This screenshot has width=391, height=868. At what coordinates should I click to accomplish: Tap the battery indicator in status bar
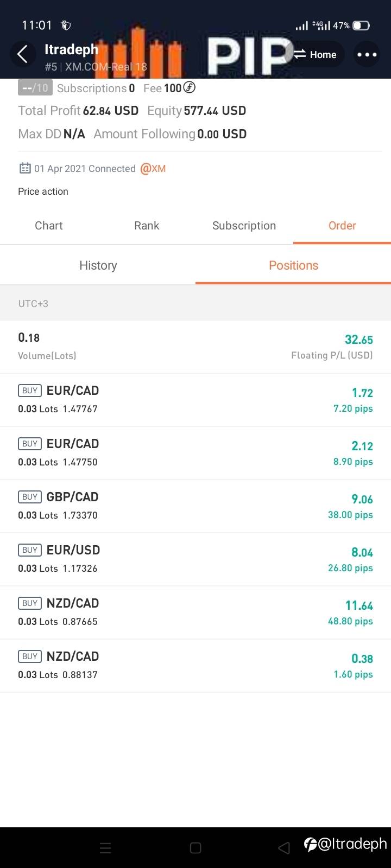point(361,25)
